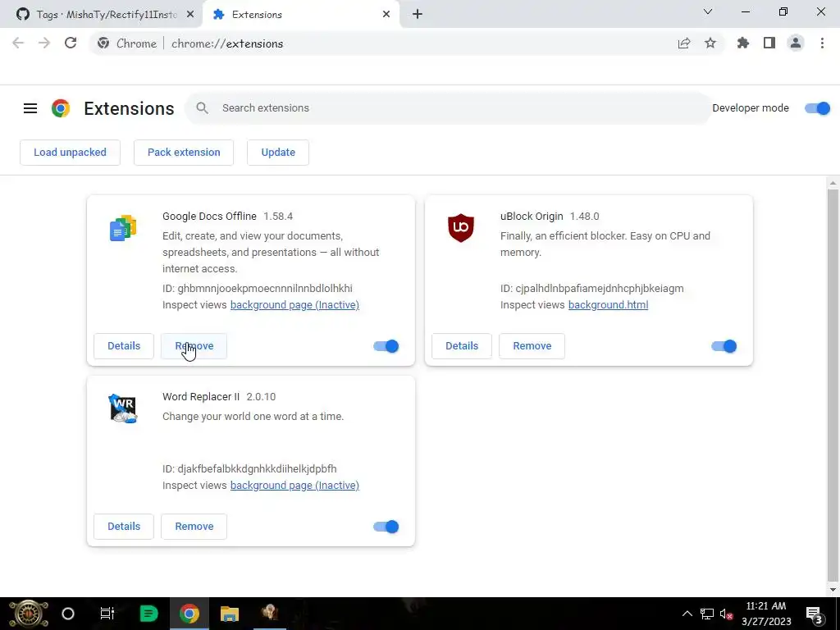Open uBlock Origin background.html link
The width and height of the screenshot is (840, 630).
(608, 305)
